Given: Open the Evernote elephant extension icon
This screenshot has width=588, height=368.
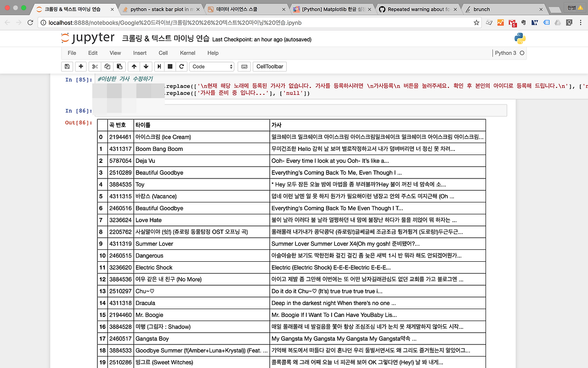Looking at the screenshot, I should click(x=524, y=22).
